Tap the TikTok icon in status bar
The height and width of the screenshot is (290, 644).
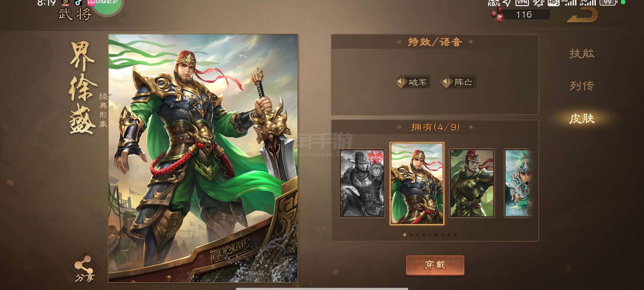coord(79,3)
